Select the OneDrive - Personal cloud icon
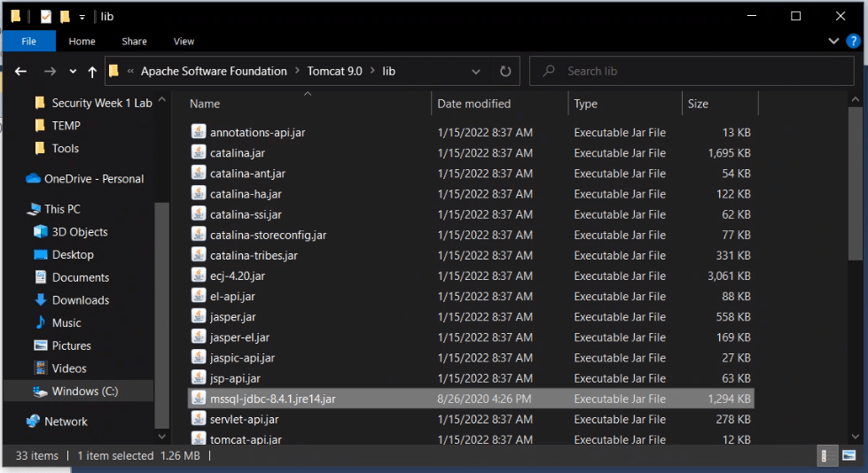The height and width of the screenshot is (473, 868). tap(34, 179)
